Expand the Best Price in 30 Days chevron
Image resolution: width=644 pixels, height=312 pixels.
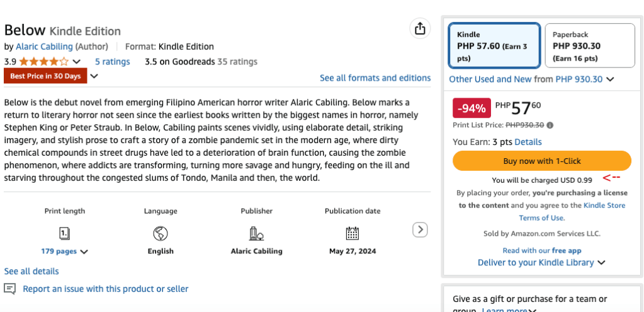[x=94, y=76]
